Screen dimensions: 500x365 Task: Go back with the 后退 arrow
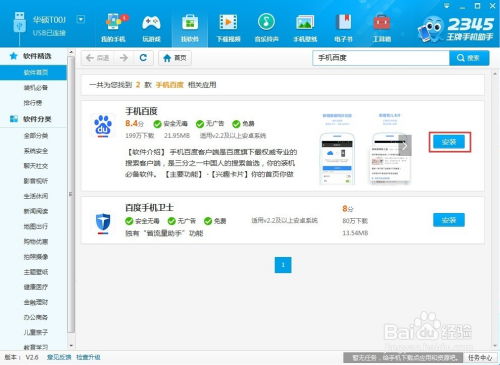click(97, 58)
